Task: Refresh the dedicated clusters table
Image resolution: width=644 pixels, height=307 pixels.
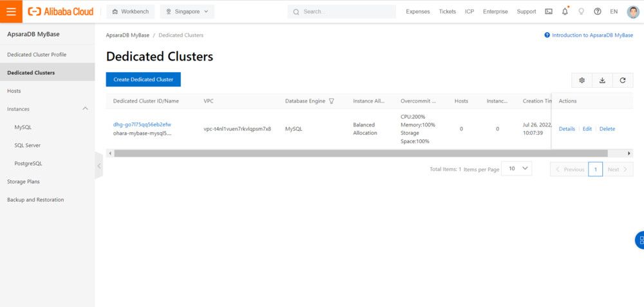Action: click(x=623, y=80)
